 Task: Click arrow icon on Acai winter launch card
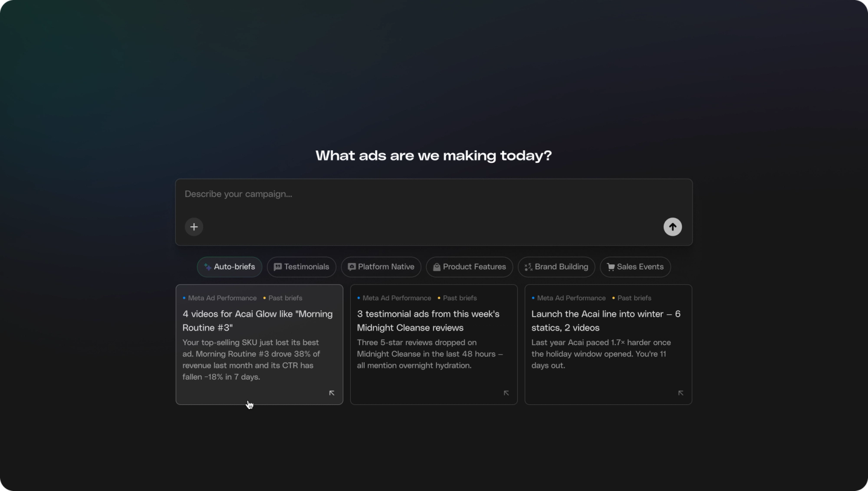[681, 393]
